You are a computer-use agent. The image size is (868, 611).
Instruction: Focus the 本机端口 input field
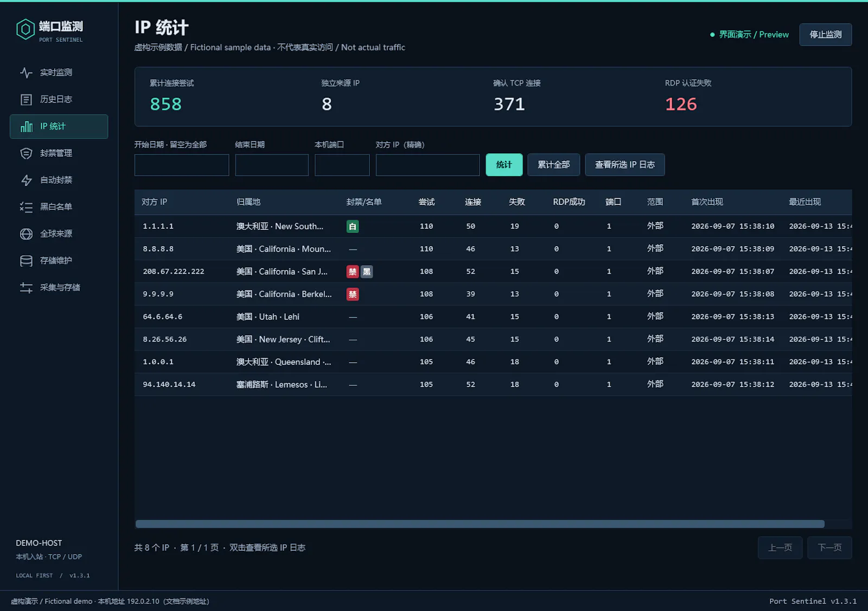pyautogui.click(x=342, y=165)
